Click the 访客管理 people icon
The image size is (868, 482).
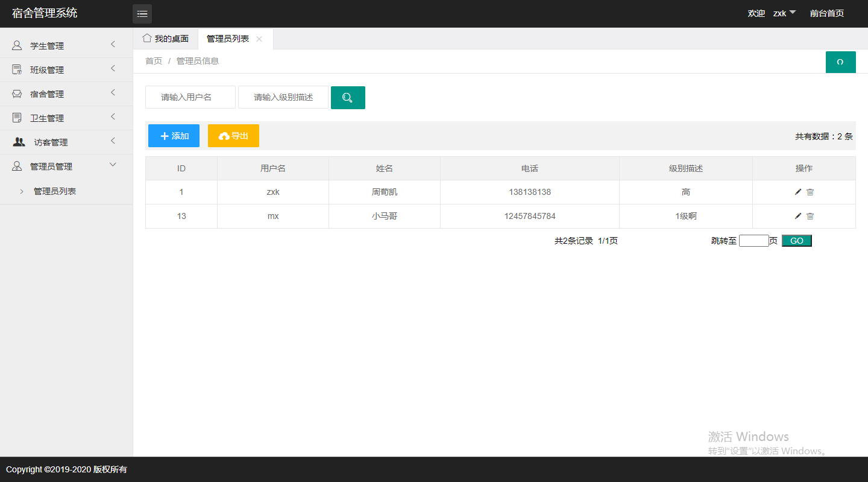(19, 142)
